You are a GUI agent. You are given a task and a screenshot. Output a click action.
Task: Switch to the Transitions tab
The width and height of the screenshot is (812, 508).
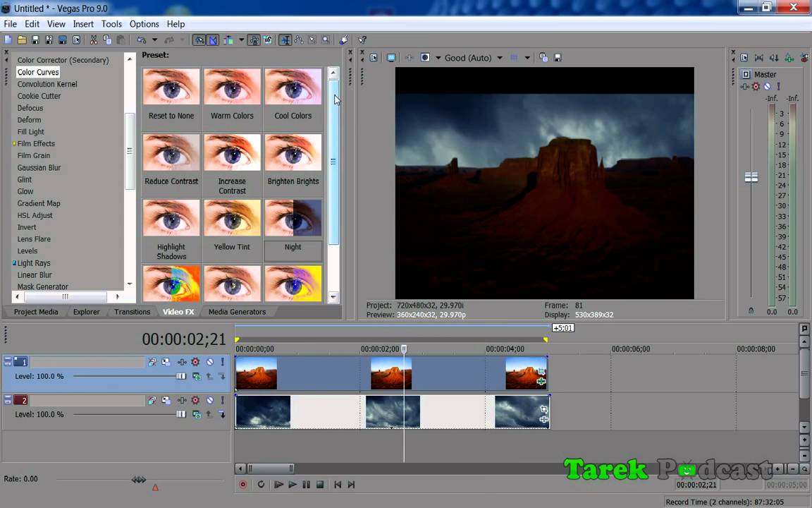(132, 312)
